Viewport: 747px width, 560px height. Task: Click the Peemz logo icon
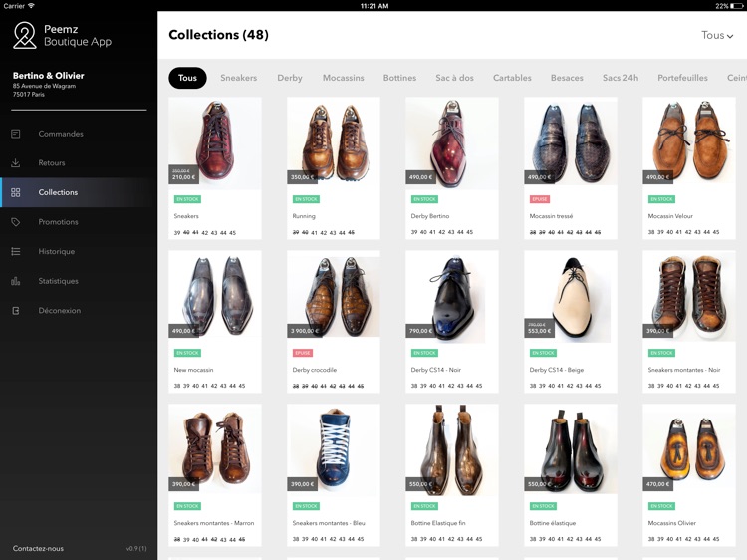[24, 35]
